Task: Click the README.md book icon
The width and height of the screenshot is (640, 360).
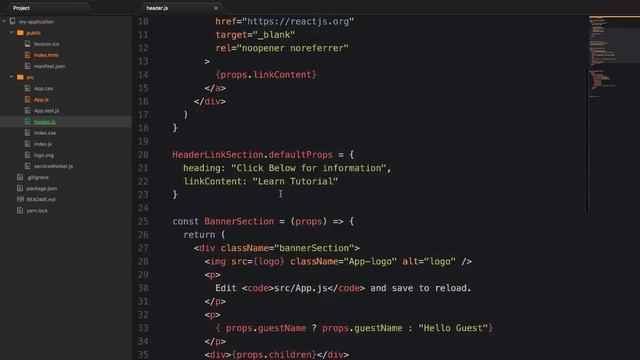Action: pyautogui.click(x=20, y=199)
